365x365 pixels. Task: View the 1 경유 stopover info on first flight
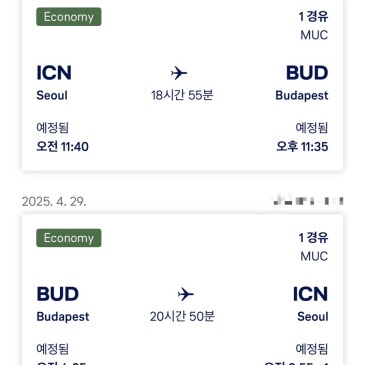(313, 16)
